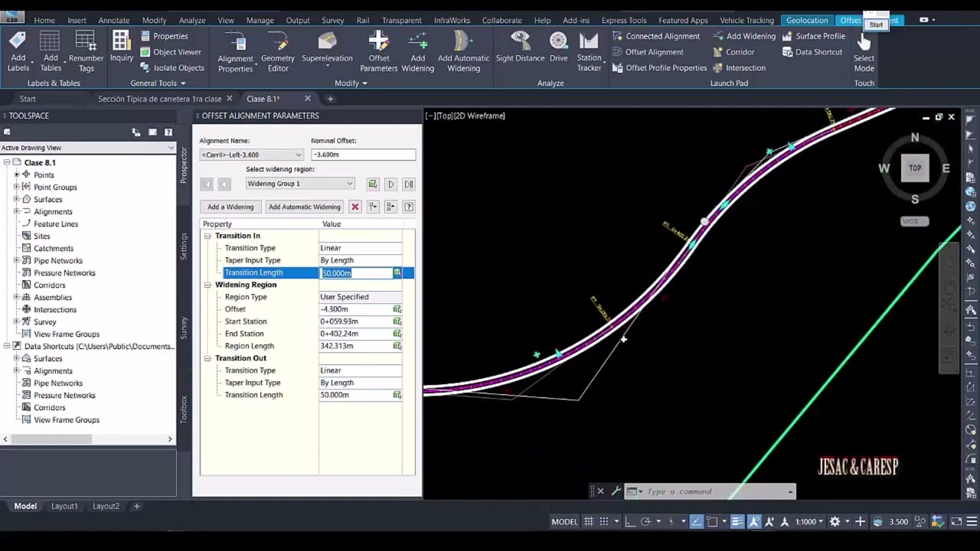Click the Superelevation ribbon tool
The width and height of the screenshot is (980, 551).
pyautogui.click(x=327, y=47)
